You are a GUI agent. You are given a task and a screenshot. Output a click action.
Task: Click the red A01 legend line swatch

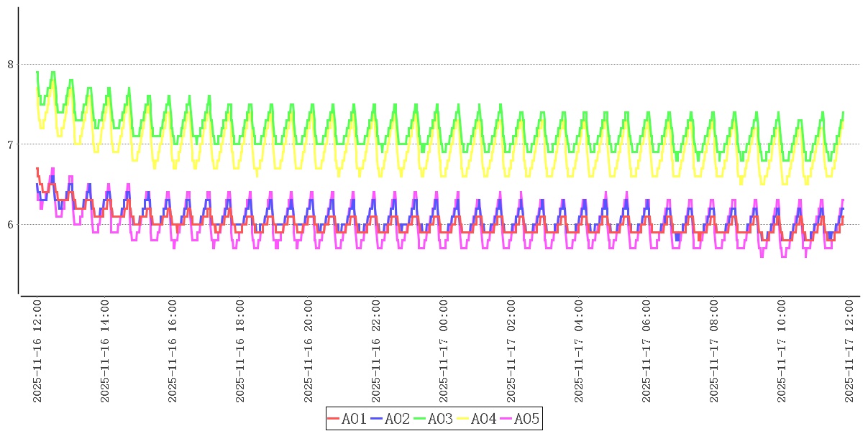tap(333, 419)
